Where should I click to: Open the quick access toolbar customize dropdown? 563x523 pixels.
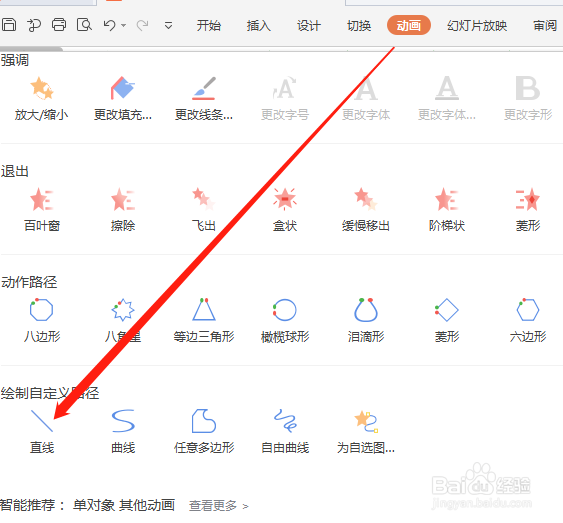pyautogui.click(x=168, y=25)
